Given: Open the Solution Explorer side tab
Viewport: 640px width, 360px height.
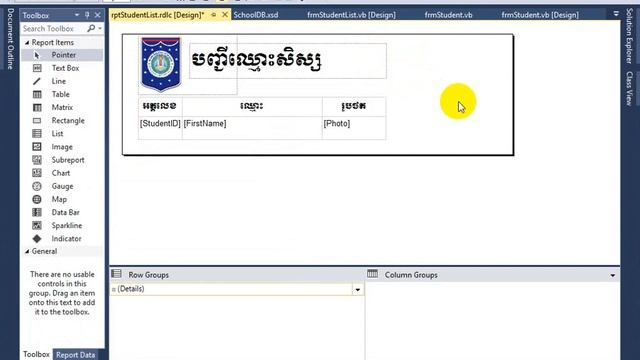Looking at the screenshot, I should point(629,36).
